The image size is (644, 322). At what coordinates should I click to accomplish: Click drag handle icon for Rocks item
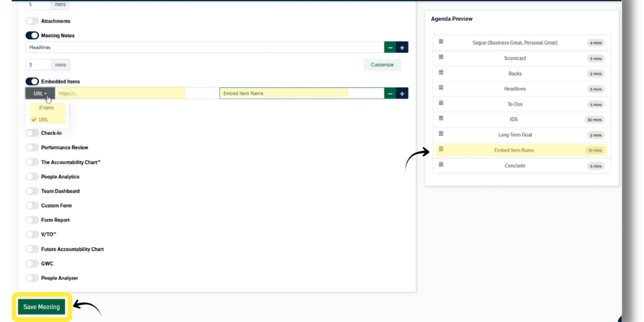pos(441,73)
